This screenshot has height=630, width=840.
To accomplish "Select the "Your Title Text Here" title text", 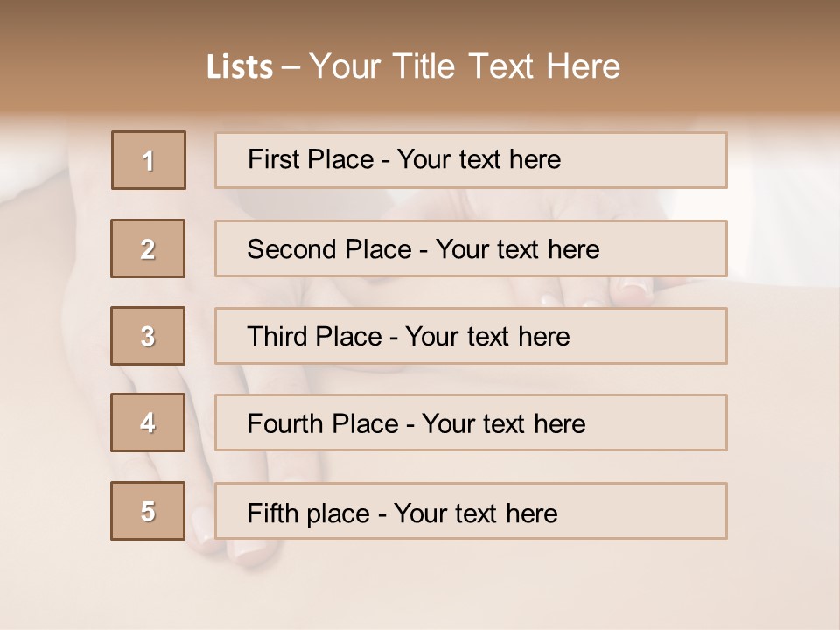I will pyautogui.click(x=465, y=66).
